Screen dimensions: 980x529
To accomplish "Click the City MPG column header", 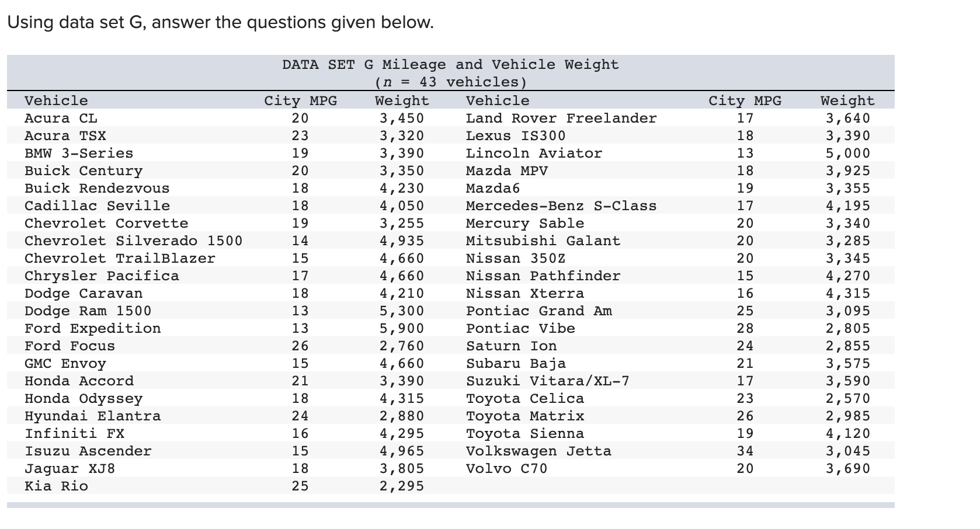I will tap(300, 100).
